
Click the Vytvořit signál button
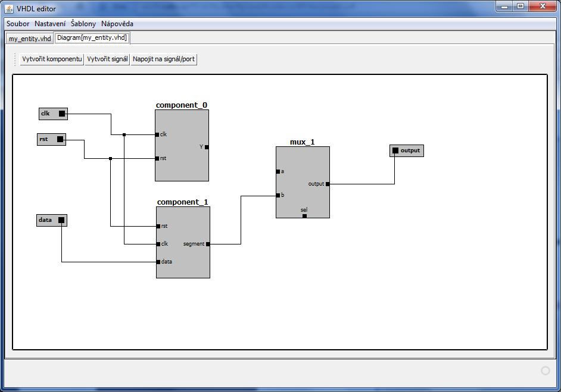pos(107,59)
